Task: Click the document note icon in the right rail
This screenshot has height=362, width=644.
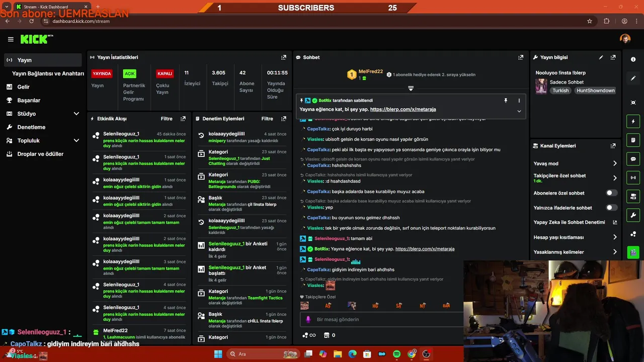Action: pos(633,140)
